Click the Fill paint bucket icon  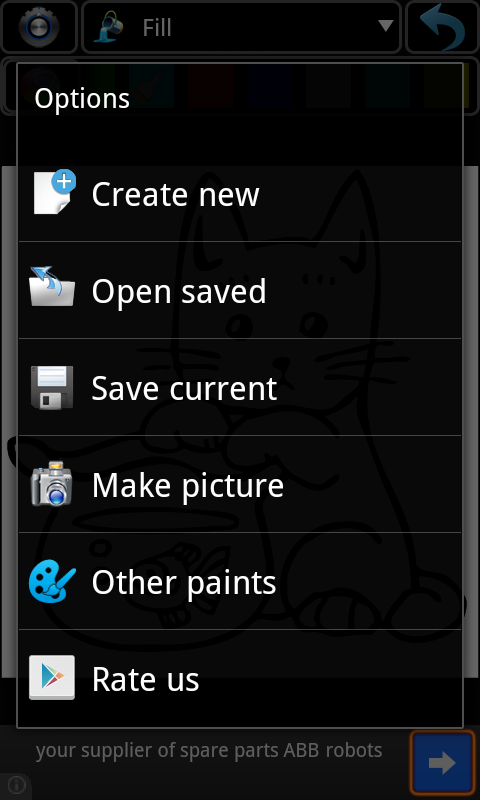coord(109,27)
